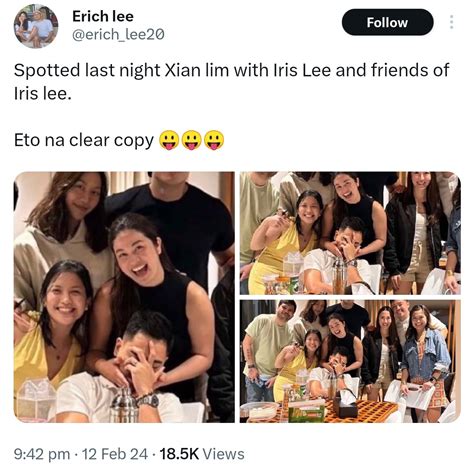Click the woman in denim jacket in bottom photo
474x469 pixels.
pyautogui.click(x=423, y=357)
